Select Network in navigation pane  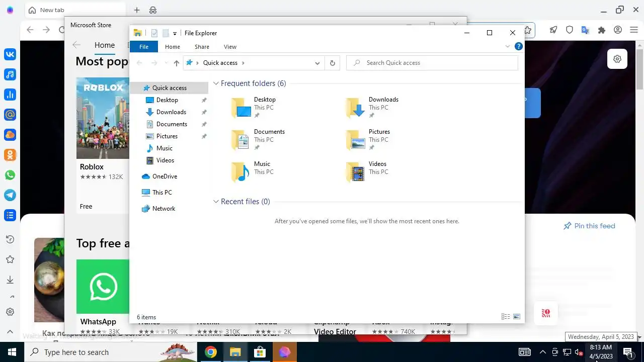coord(164,209)
